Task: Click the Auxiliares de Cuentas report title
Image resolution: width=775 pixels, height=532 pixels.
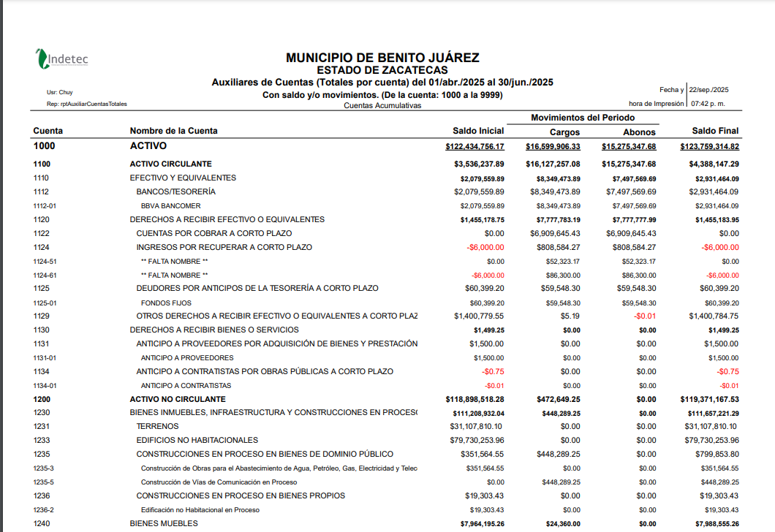Action: pyautogui.click(x=384, y=81)
